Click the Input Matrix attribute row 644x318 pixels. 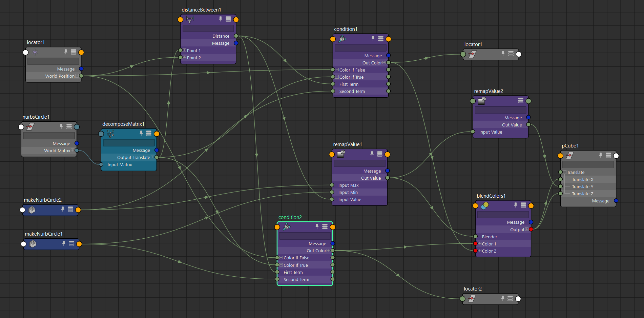coord(129,165)
